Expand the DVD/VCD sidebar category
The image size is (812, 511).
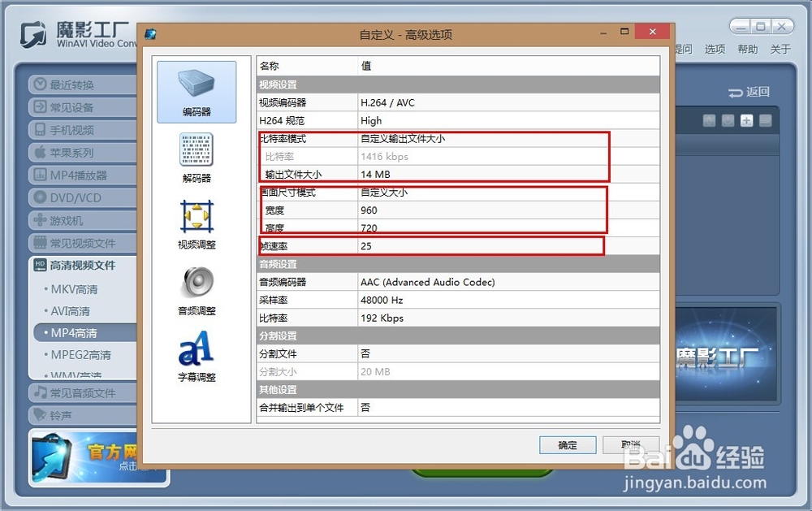[83, 197]
